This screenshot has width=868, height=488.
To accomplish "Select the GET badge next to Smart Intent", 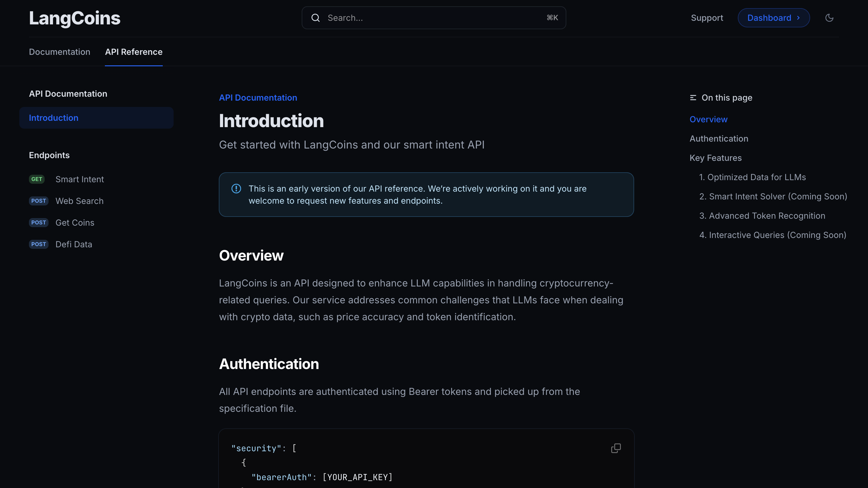I will coord(37,179).
